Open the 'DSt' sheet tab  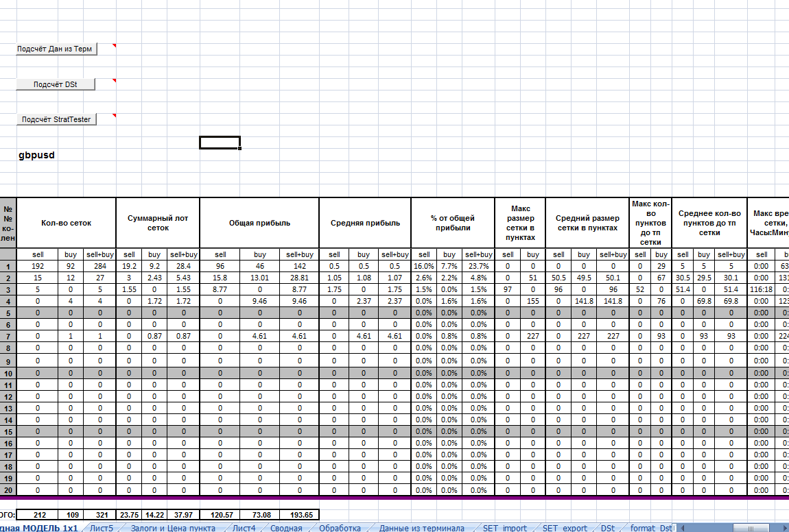pos(608,527)
